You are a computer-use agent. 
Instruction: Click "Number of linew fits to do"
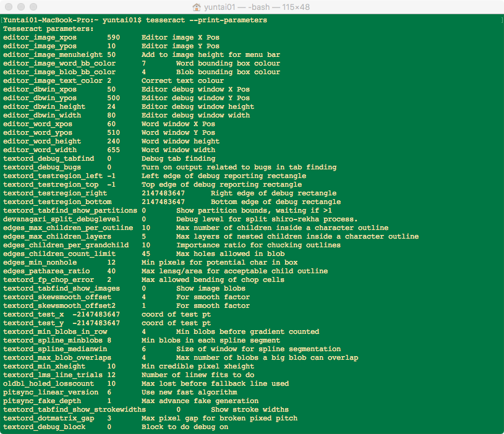tap(198, 376)
